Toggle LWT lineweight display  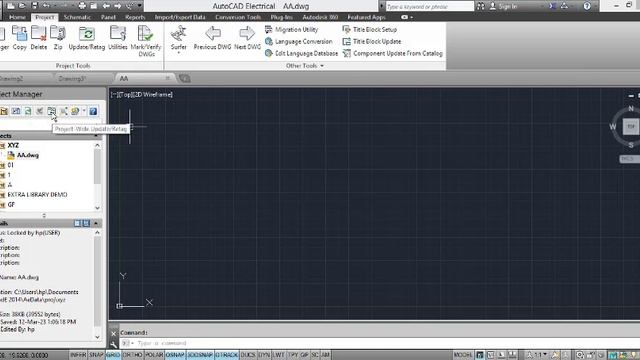pyautogui.click(x=278, y=355)
